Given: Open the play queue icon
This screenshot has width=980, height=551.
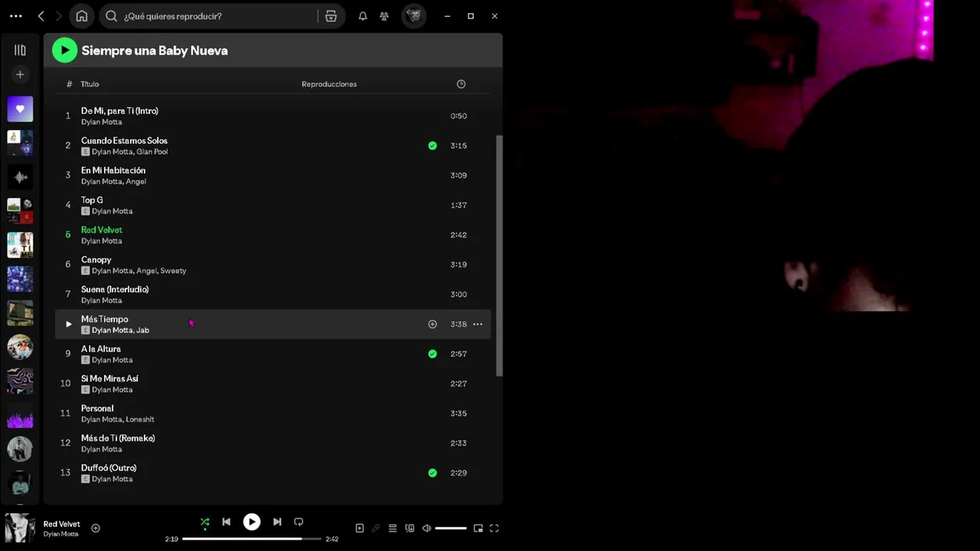Looking at the screenshot, I should (x=393, y=528).
